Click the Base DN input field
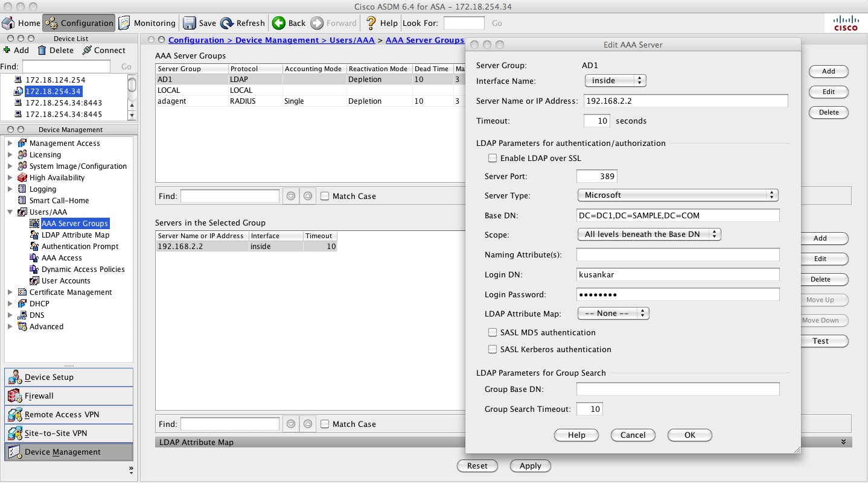 coord(678,215)
